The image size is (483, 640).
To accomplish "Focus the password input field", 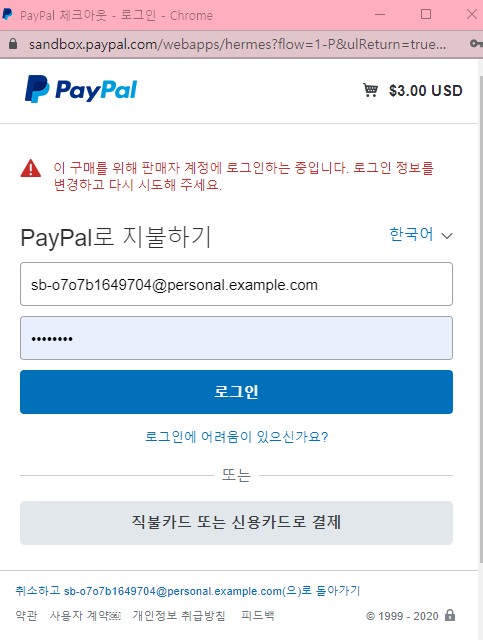I will tap(236, 338).
